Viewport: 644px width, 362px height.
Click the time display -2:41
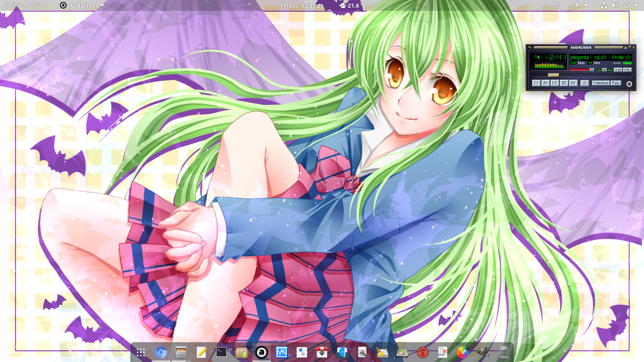[556, 57]
